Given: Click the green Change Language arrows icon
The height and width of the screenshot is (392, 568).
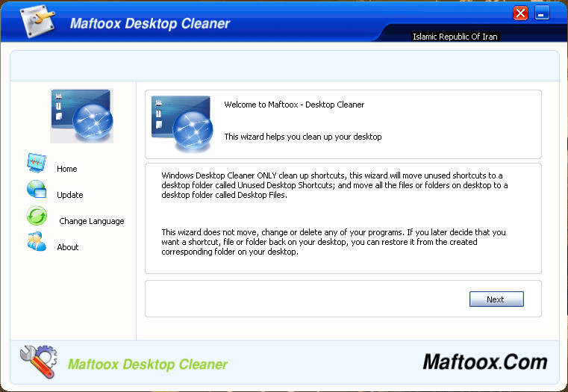Looking at the screenshot, I should coord(37,216).
